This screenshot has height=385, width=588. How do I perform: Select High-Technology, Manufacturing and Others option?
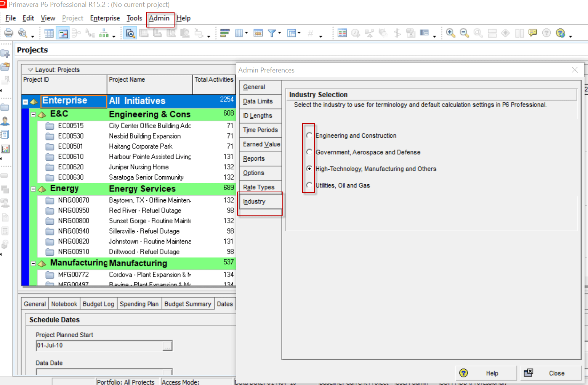click(x=309, y=168)
